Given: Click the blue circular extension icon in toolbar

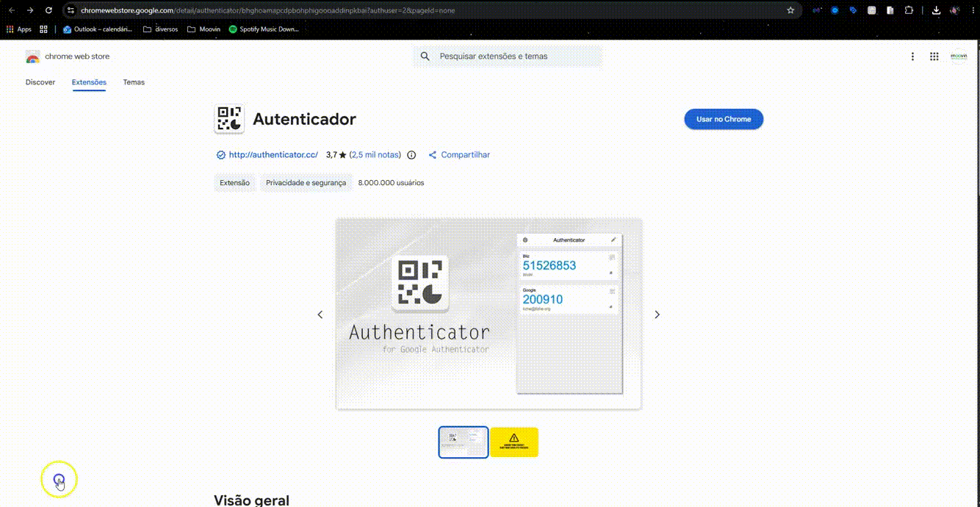Looking at the screenshot, I should (835, 10).
